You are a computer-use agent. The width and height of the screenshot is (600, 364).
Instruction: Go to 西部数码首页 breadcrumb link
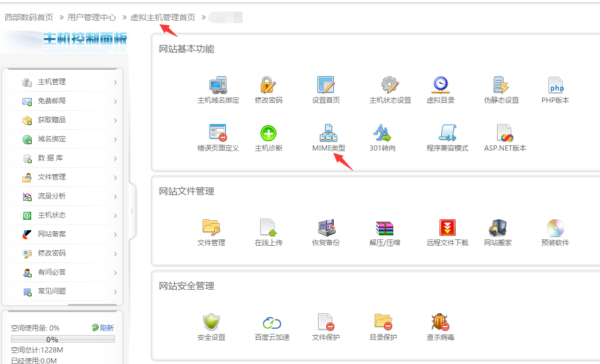(x=29, y=17)
